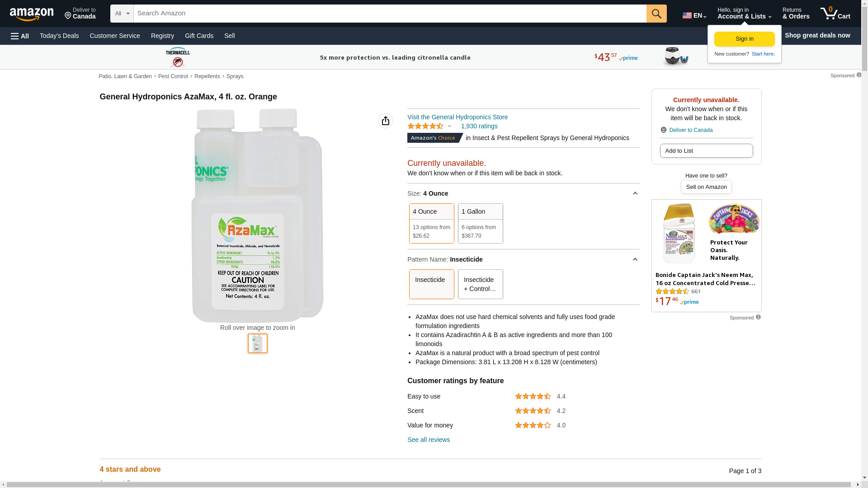The width and height of the screenshot is (868, 488).
Task: Click the search magnifying glass button
Action: [x=656, y=14]
